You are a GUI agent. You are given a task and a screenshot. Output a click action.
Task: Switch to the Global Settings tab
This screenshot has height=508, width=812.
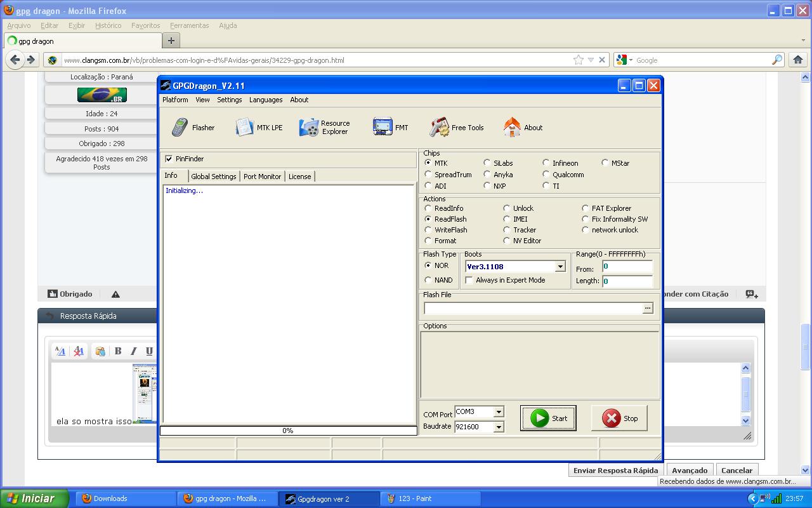tap(214, 177)
